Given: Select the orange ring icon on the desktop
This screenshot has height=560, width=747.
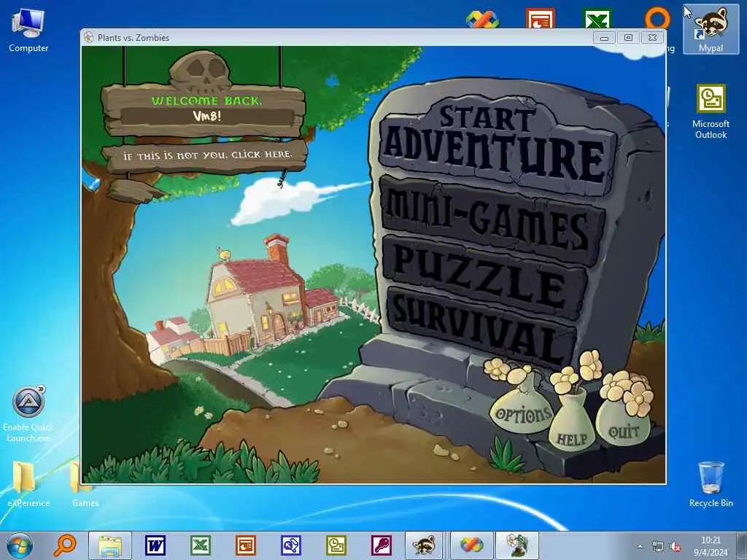Looking at the screenshot, I should click(x=657, y=19).
